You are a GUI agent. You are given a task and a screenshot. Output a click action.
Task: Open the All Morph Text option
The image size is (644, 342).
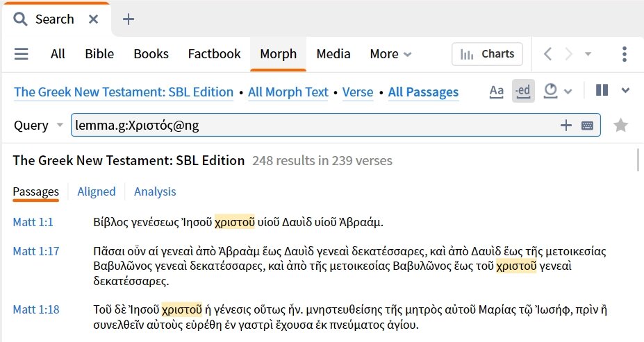point(288,92)
